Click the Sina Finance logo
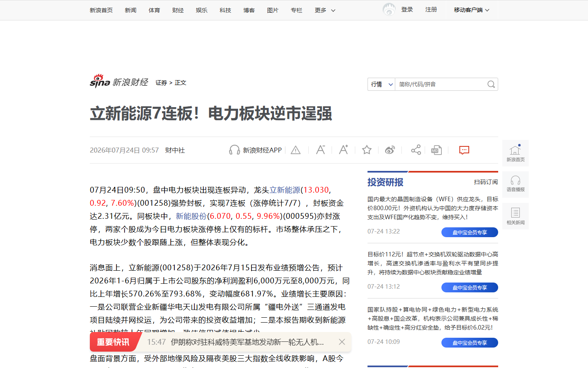The height and width of the screenshot is (368, 588). pyautogui.click(x=119, y=81)
